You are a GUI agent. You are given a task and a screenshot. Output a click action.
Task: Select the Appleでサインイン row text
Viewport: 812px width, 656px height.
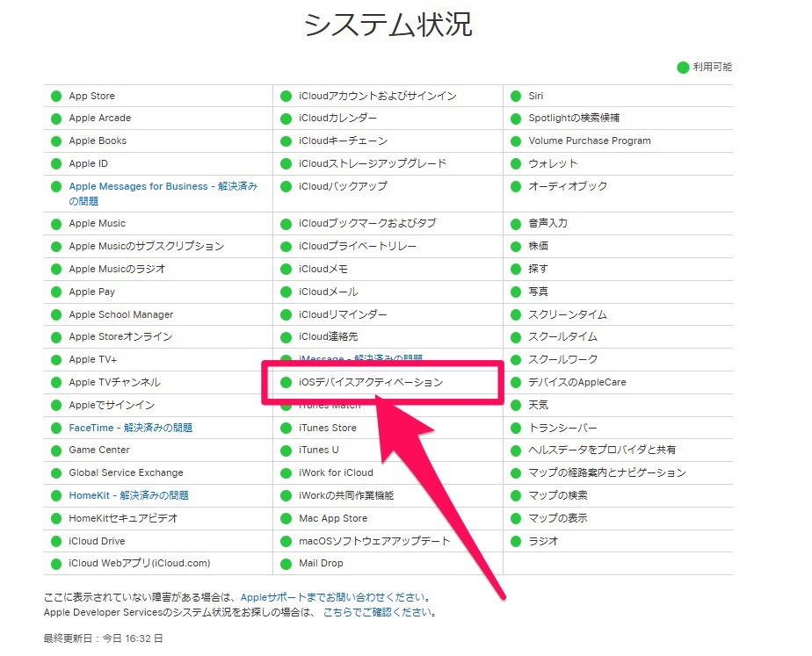(x=112, y=405)
